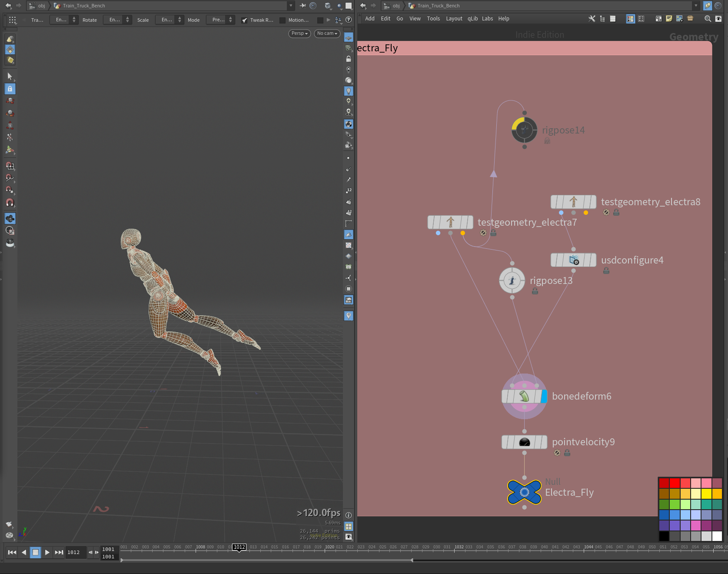The image size is (728, 574).
Task: Open the network editor search magnifier
Action: tap(708, 19)
